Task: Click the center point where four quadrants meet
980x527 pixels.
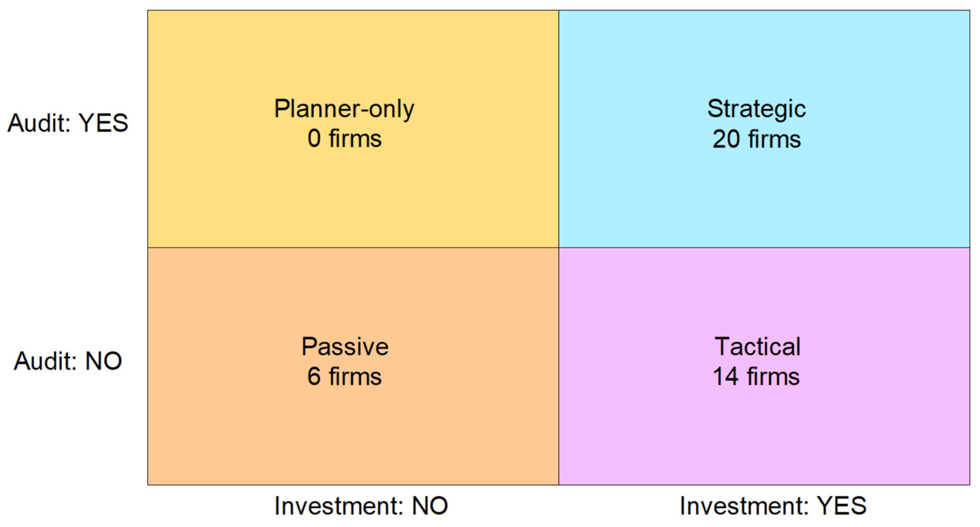Action: 558,248
